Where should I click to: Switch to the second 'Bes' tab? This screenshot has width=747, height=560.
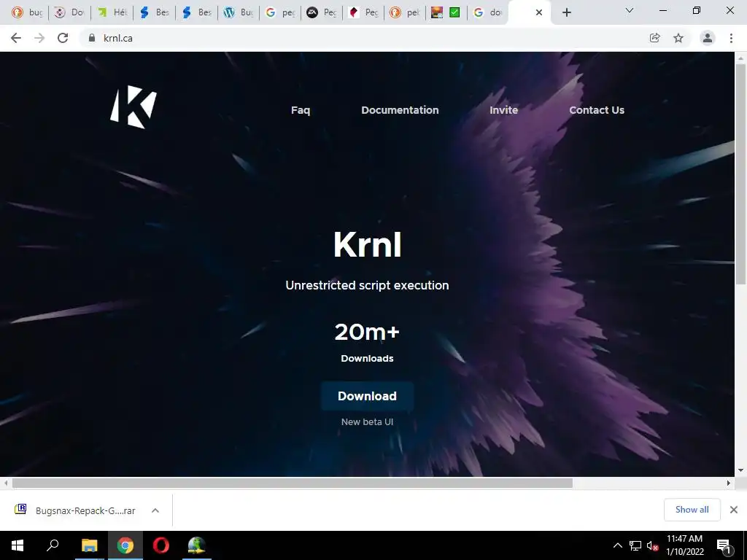pos(197,12)
